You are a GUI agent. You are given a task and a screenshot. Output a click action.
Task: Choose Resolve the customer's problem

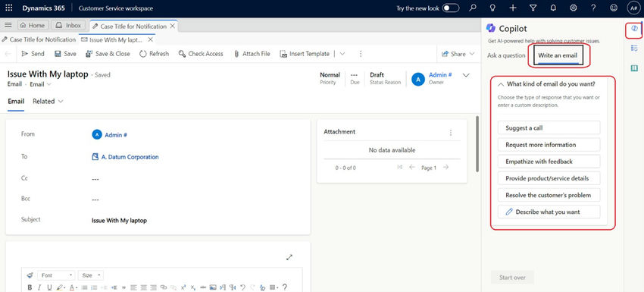pyautogui.click(x=549, y=195)
